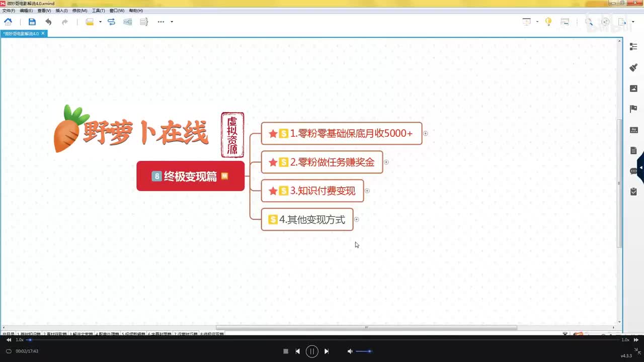This screenshot has width=644, height=362.
Task: Select the 1.零粉零基础保底月收5000+ topic
Action: (x=342, y=134)
